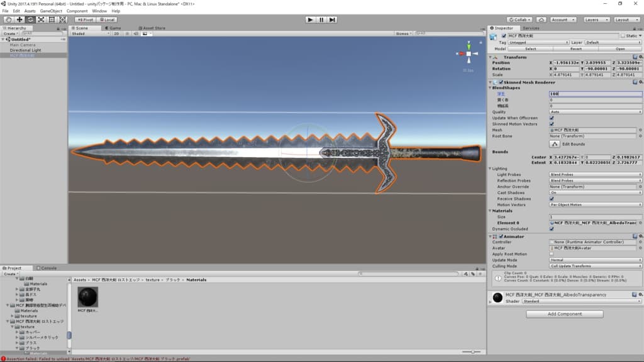Viewport: 644px width, 362px height.
Task: Open the Cloud services button
Action: [x=541, y=19]
